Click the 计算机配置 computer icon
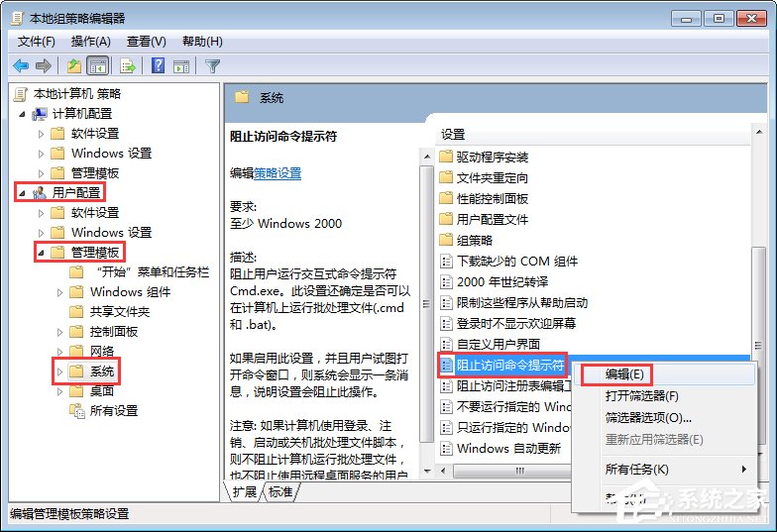This screenshot has width=777, height=532. coord(40,114)
